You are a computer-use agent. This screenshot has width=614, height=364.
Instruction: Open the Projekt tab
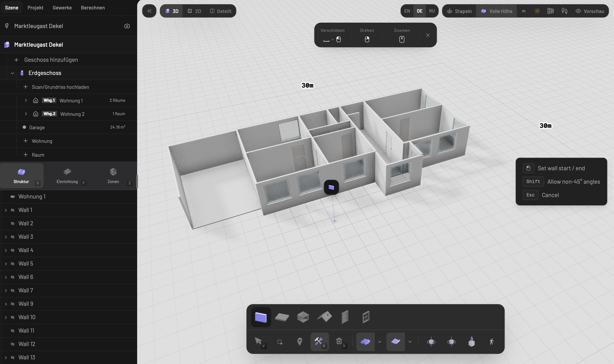[x=35, y=8]
